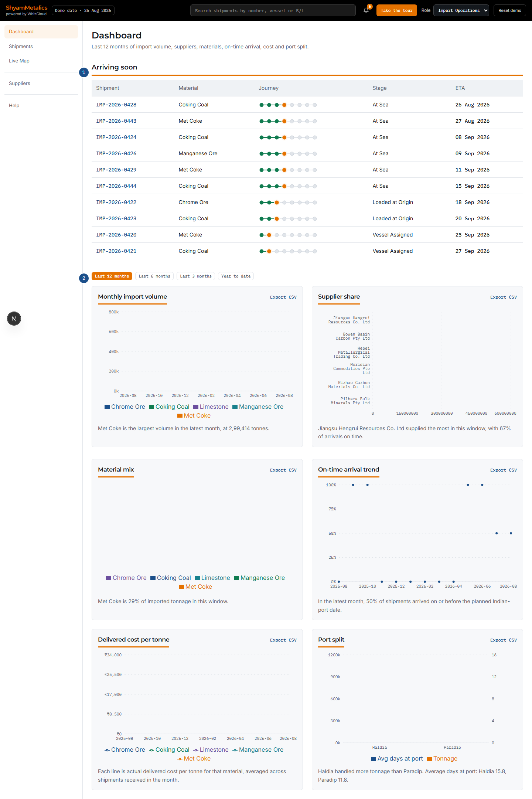Image resolution: width=532 pixels, height=799 pixels.
Task: Toggle Coking Coal legend in Monthly import volume
Action: (169, 407)
